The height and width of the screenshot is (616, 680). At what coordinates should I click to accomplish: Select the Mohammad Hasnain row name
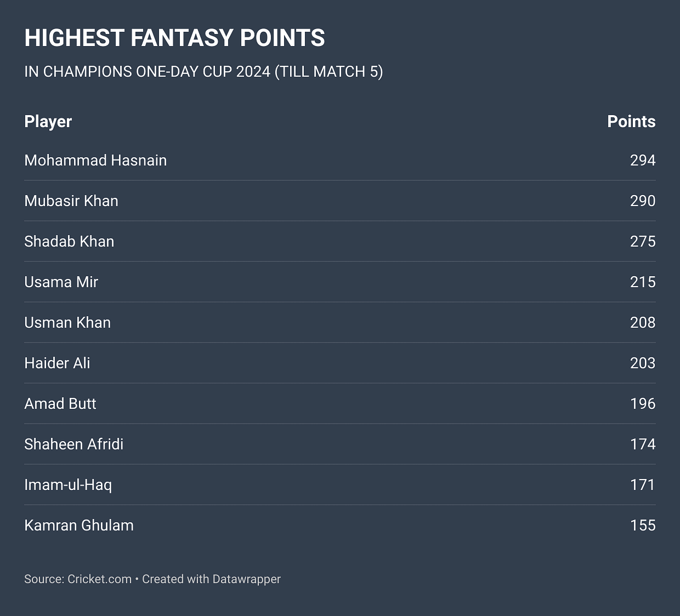coord(95,161)
